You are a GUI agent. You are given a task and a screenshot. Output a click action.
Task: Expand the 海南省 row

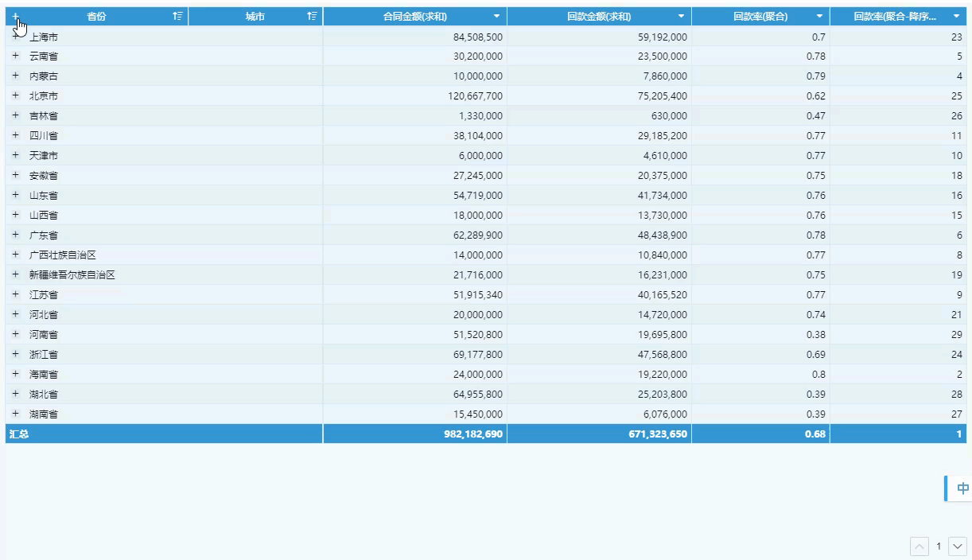[x=15, y=374]
